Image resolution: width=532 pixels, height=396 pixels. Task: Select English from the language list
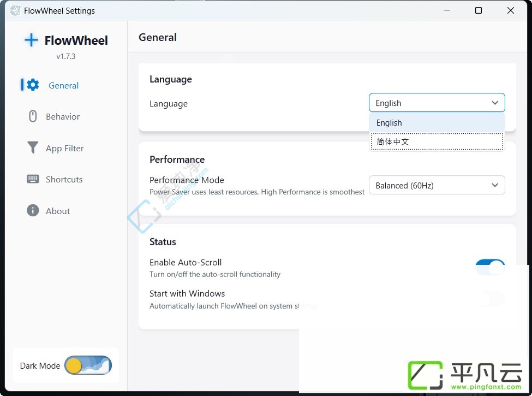pyautogui.click(x=437, y=122)
